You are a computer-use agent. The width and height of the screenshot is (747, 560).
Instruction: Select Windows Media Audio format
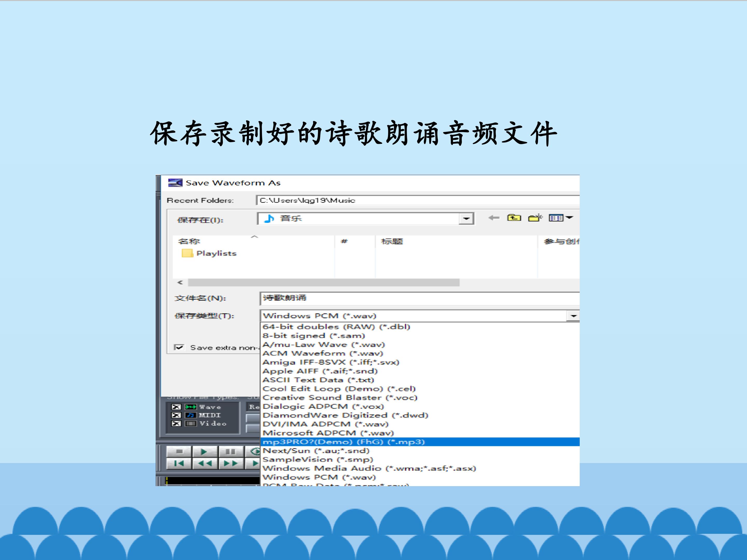420,468
